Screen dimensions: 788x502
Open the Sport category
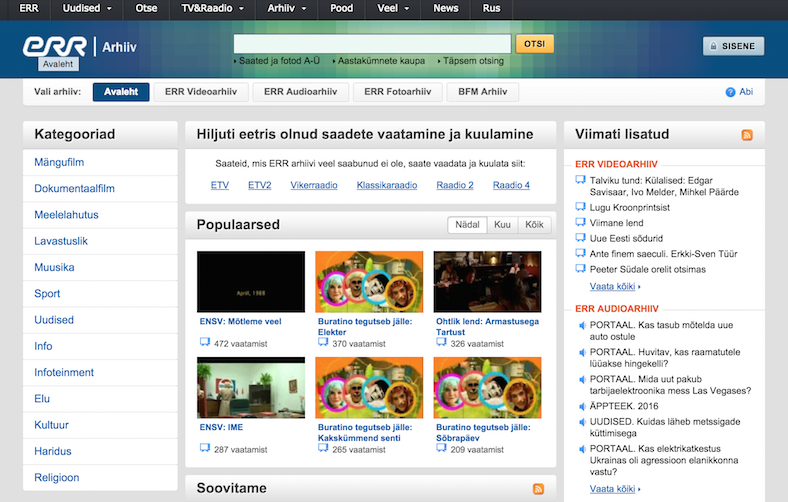pos(47,293)
